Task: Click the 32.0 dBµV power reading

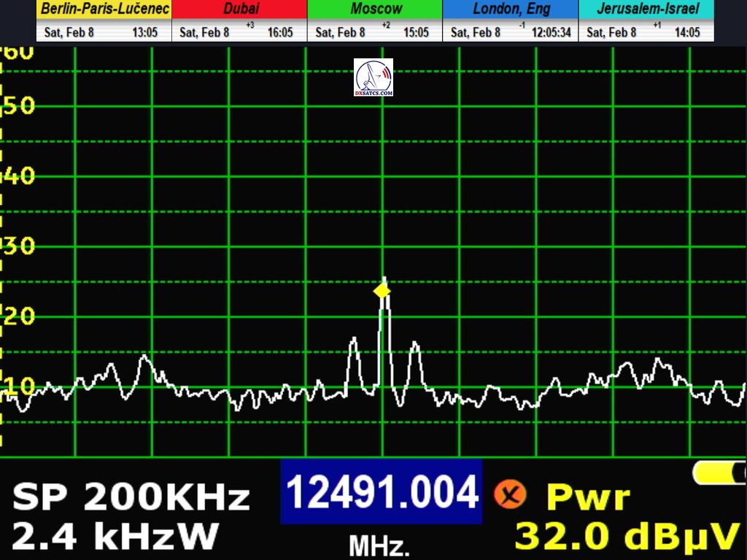Action: [627, 537]
